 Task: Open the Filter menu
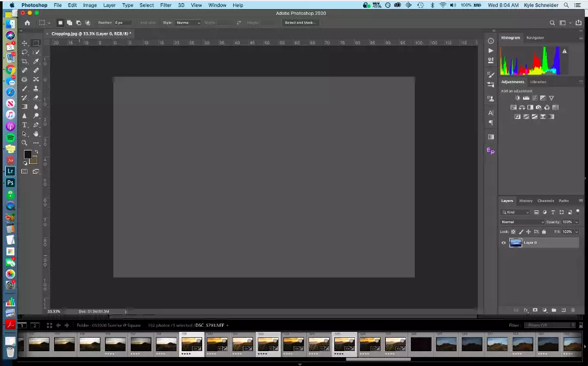click(x=166, y=5)
